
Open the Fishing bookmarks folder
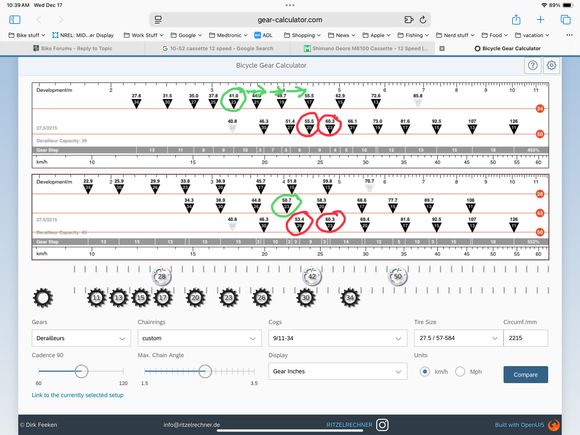coord(413,35)
